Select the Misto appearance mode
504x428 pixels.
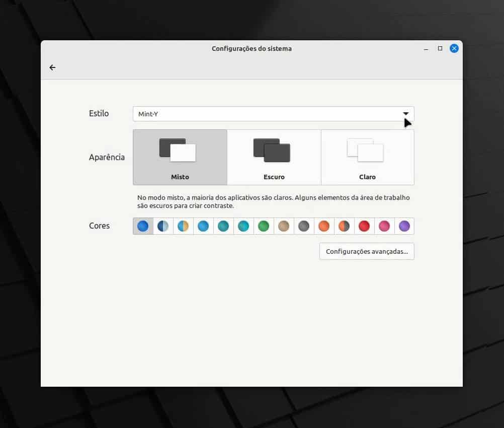180,157
